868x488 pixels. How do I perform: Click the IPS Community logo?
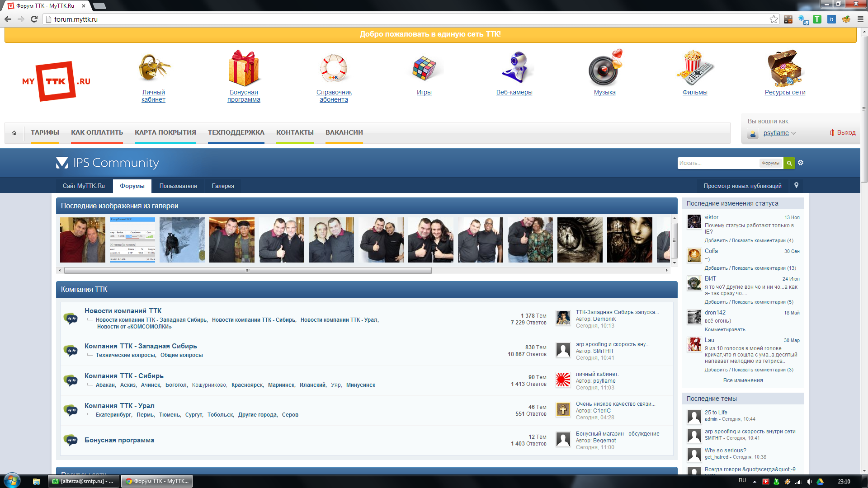[108, 163]
